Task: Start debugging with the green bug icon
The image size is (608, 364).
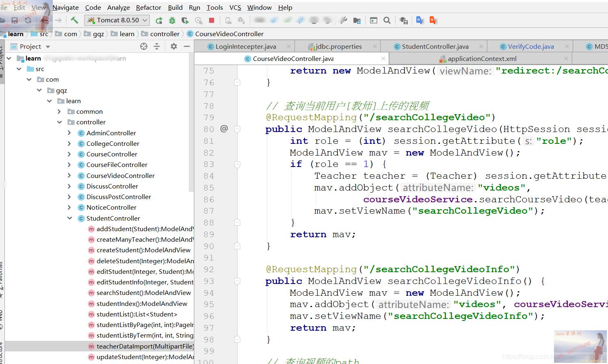Action: (x=172, y=20)
